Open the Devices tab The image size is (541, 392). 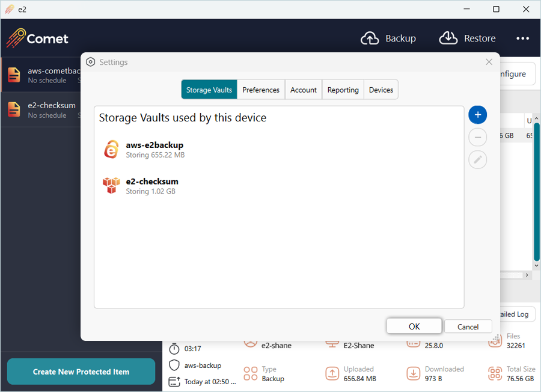381,90
